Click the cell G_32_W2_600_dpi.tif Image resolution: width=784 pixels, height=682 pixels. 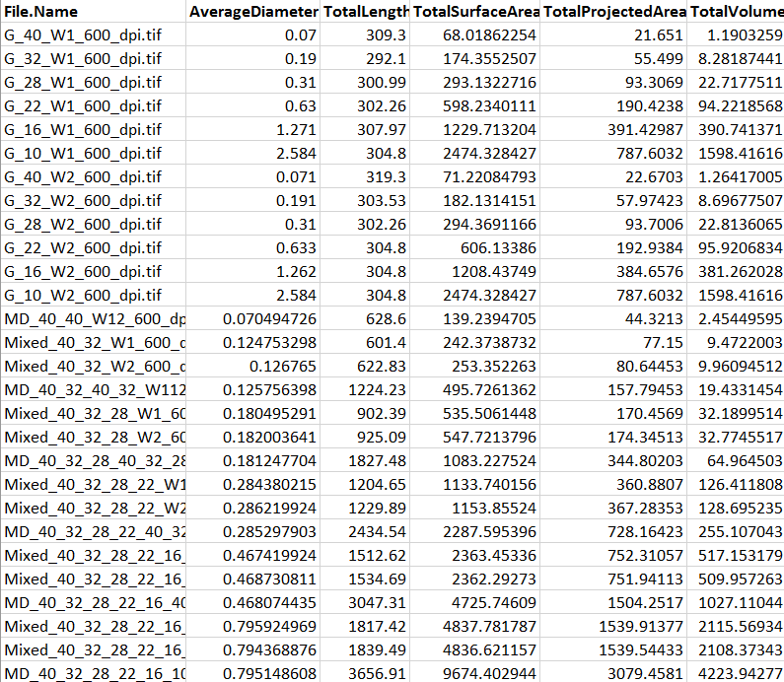(x=93, y=200)
